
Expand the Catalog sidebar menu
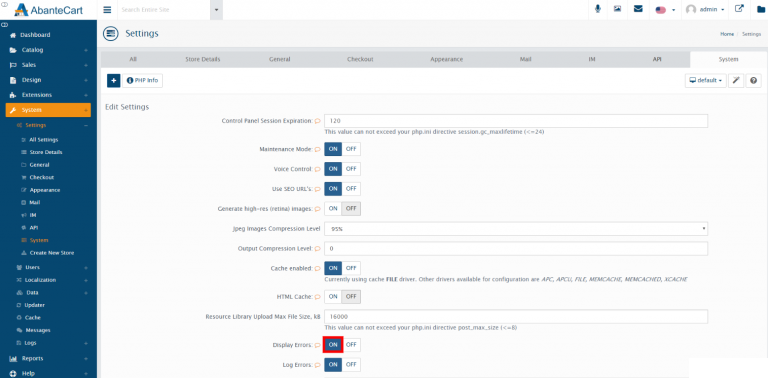(x=48, y=50)
